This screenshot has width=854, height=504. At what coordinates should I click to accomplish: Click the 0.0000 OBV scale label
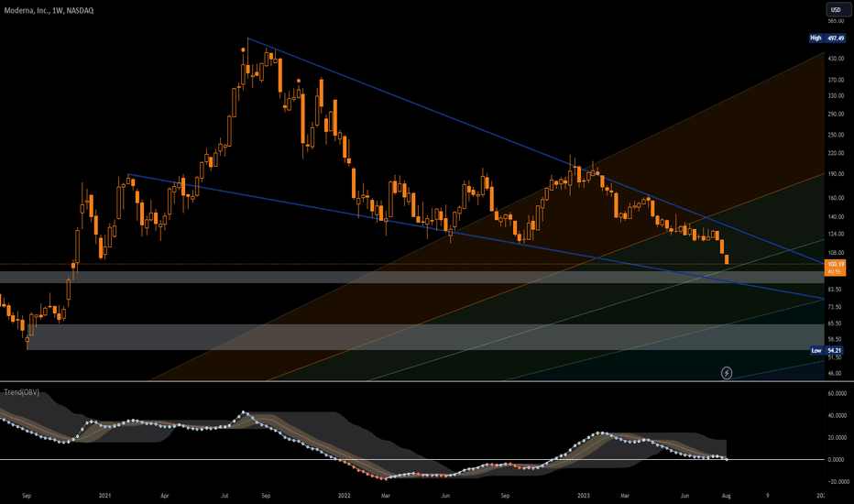pyautogui.click(x=837, y=460)
